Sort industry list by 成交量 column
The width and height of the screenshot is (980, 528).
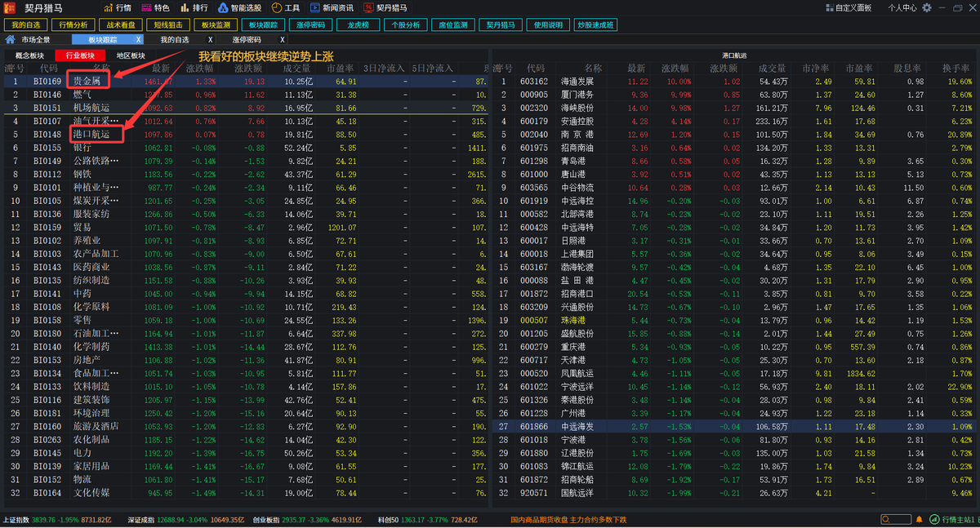tap(296, 69)
